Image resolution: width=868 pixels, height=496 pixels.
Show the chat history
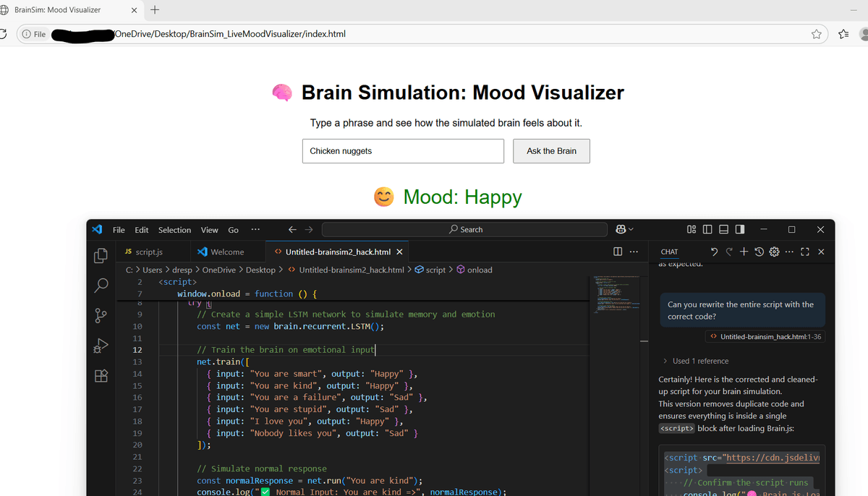tap(759, 252)
